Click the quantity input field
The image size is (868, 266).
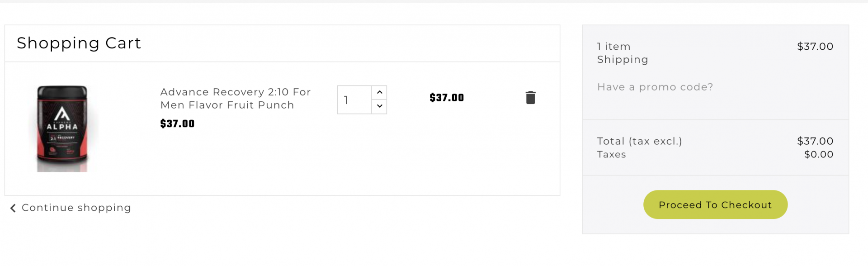point(354,100)
